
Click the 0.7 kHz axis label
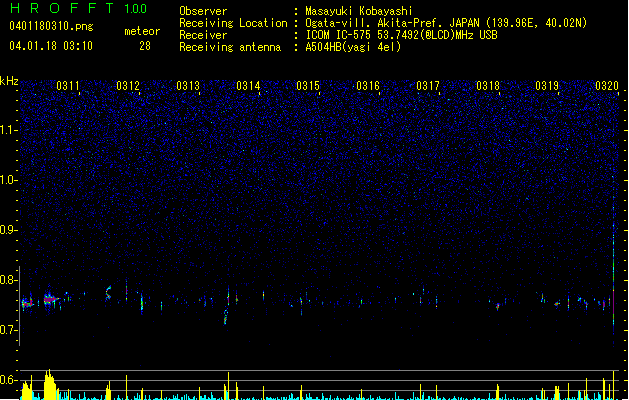8,330
